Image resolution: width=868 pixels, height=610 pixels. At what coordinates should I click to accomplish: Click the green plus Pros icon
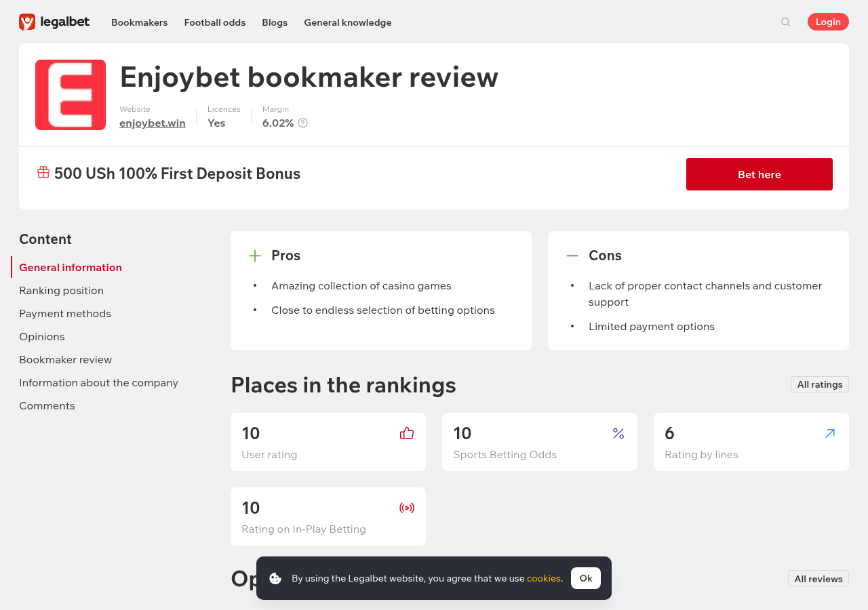(x=255, y=256)
